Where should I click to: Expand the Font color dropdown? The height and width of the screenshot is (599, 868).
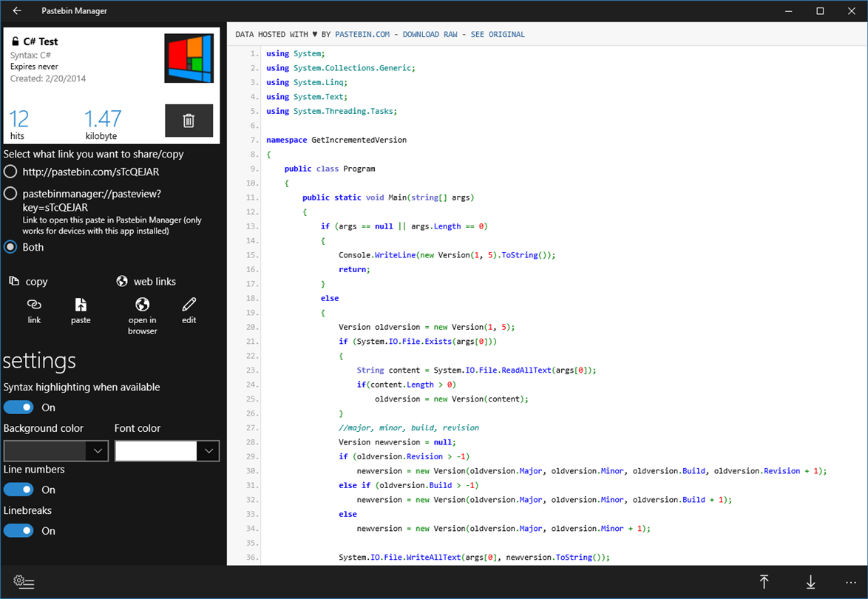tap(167, 450)
